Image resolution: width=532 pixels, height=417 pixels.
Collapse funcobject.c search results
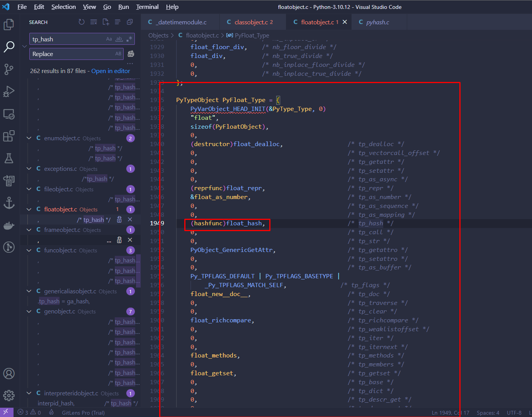tap(29, 250)
